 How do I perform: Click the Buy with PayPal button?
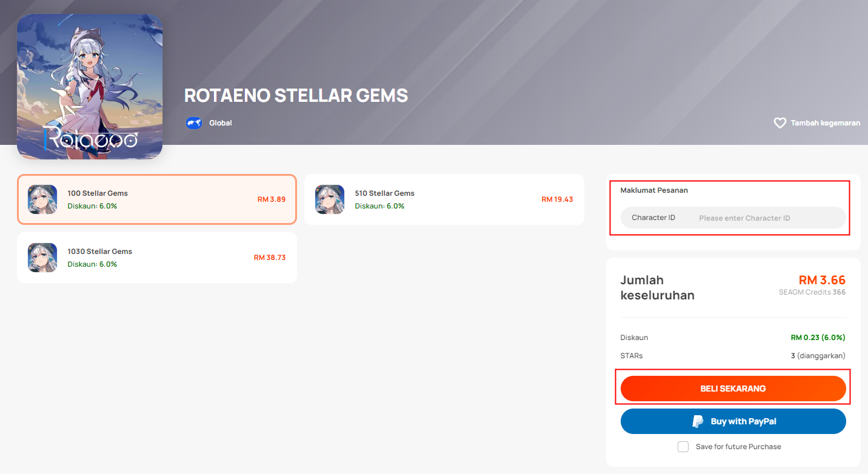733,421
